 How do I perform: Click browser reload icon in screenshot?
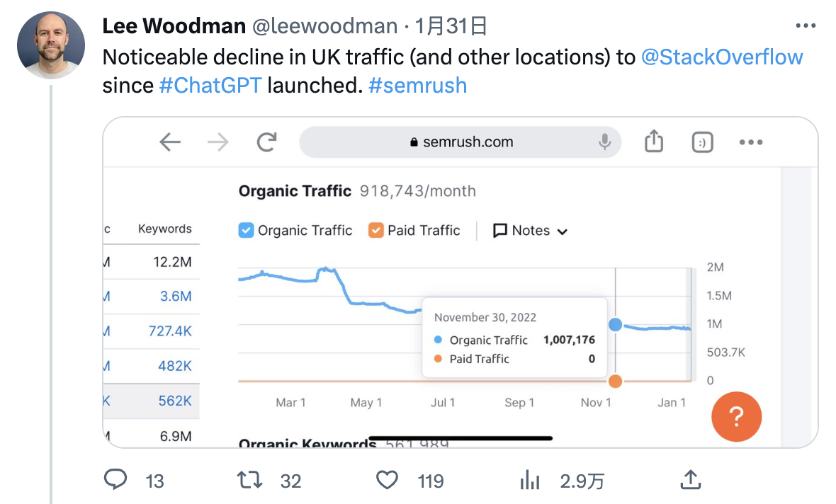click(266, 142)
